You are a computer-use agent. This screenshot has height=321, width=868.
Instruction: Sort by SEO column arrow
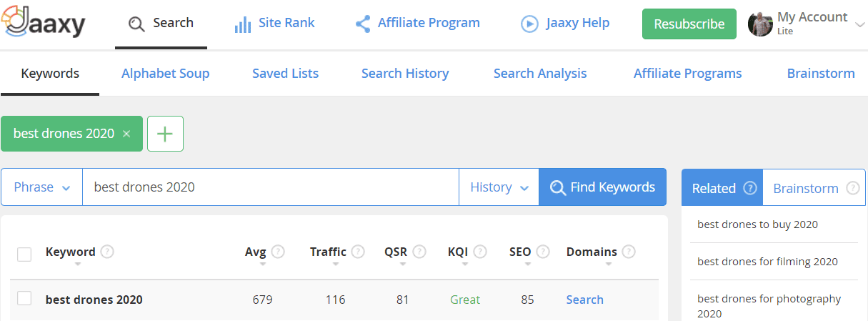pos(527,265)
